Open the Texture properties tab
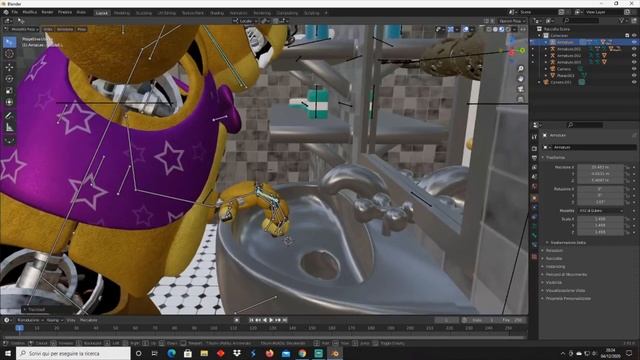640x360 pixels. pyautogui.click(x=534, y=257)
